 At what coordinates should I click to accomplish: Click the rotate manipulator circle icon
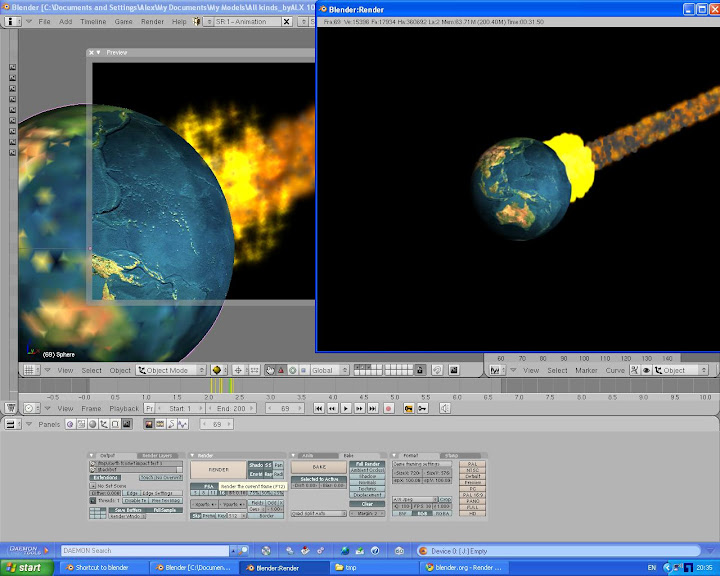[x=293, y=370]
